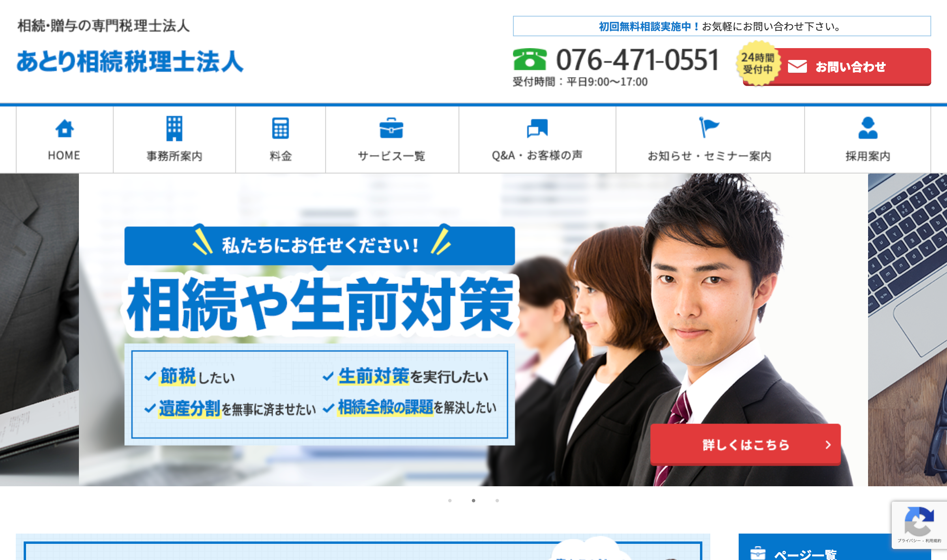Image resolution: width=947 pixels, height=560 pixels.
Task: Click the reCAPTCHA badge icon
Action: tap(919, 521)
